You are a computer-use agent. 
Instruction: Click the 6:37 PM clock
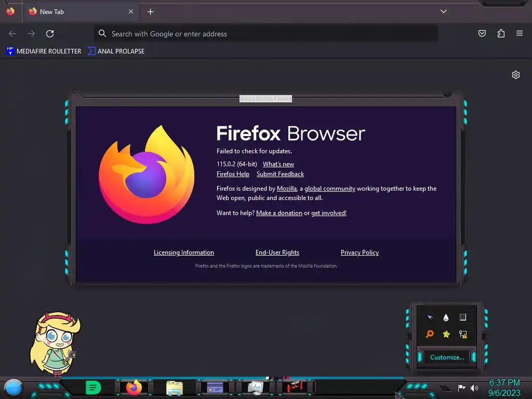[504, 383]
